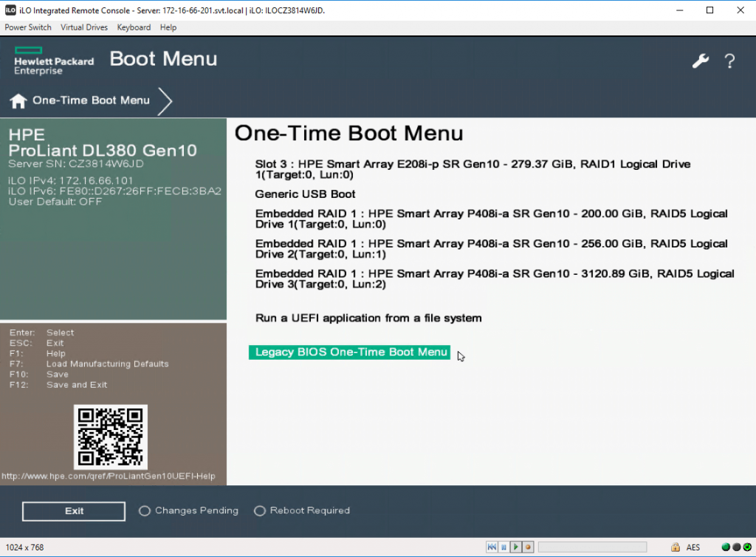
Task: Click the skip-to-start playback icon
Action: 492,547
